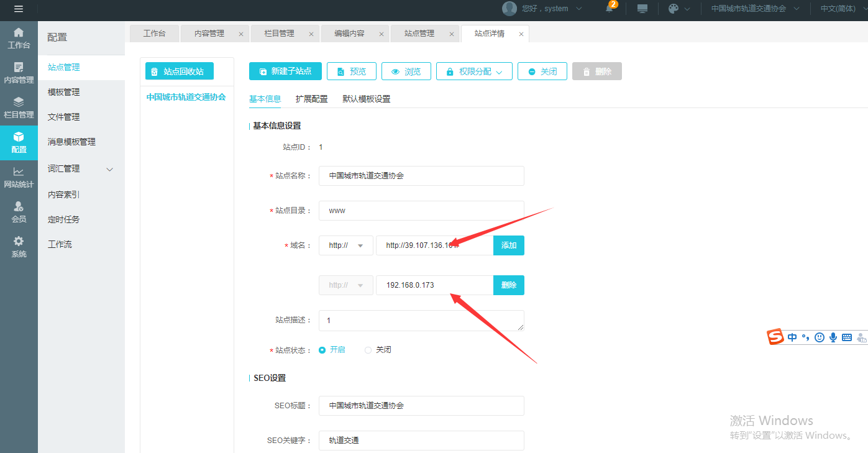Close the 编辑内容 tab
The width and height of the screenshot is (868, 453).
coord(381,34)
